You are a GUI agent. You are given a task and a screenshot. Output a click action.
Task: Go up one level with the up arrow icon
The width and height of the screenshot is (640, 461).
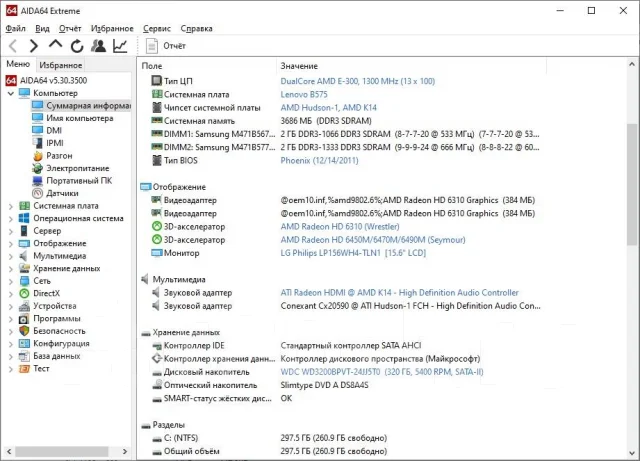click(x=56, y=44)
